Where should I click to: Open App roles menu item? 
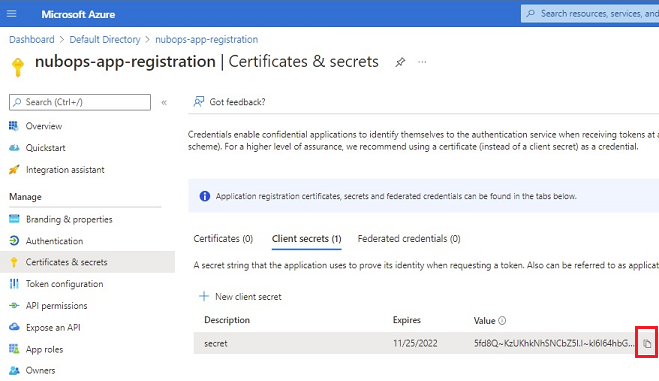click(x=45, y=349)
